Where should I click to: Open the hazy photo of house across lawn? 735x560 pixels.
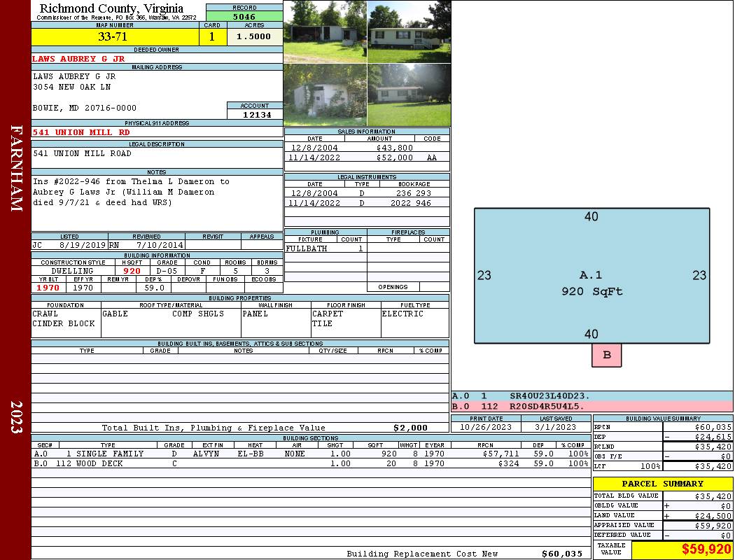409,94
